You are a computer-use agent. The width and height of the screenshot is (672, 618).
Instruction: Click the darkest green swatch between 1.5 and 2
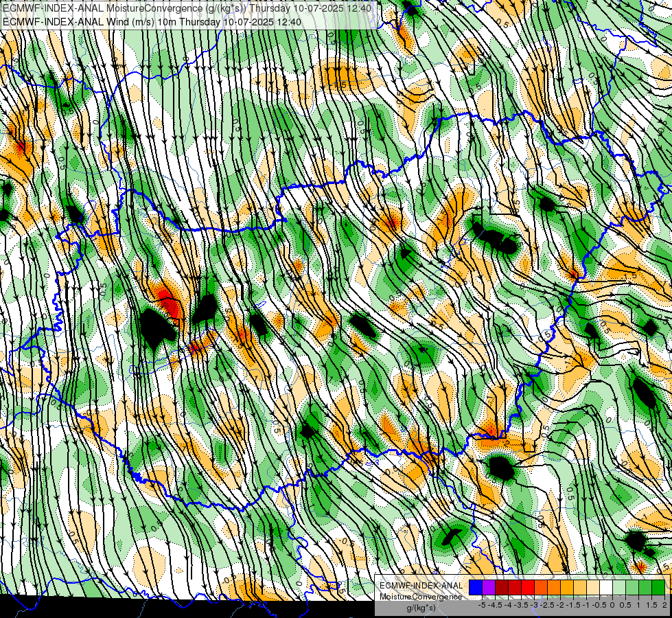(658, 587)
